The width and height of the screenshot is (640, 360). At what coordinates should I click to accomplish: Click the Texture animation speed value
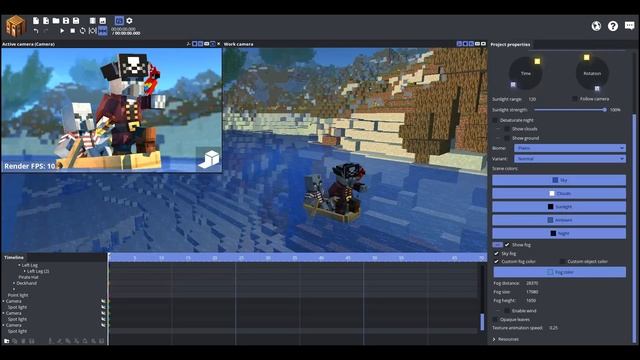[x=553, y=328]
